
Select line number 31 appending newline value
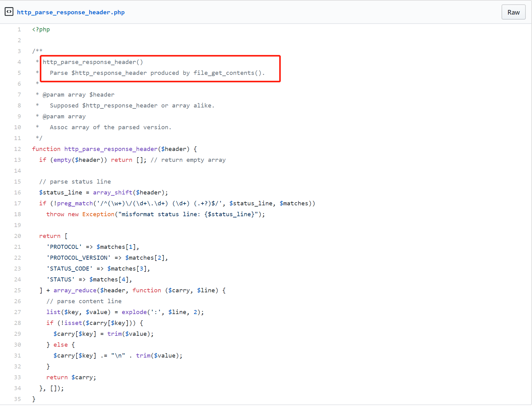coord(17,355)
